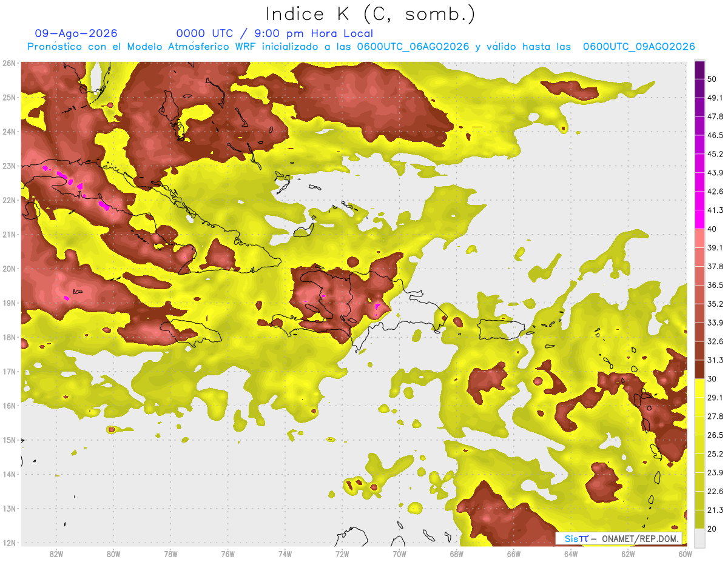Click the 68W longitude label
Image resolution: width=728 pixels, height=562 pixels.
point(457,554)
